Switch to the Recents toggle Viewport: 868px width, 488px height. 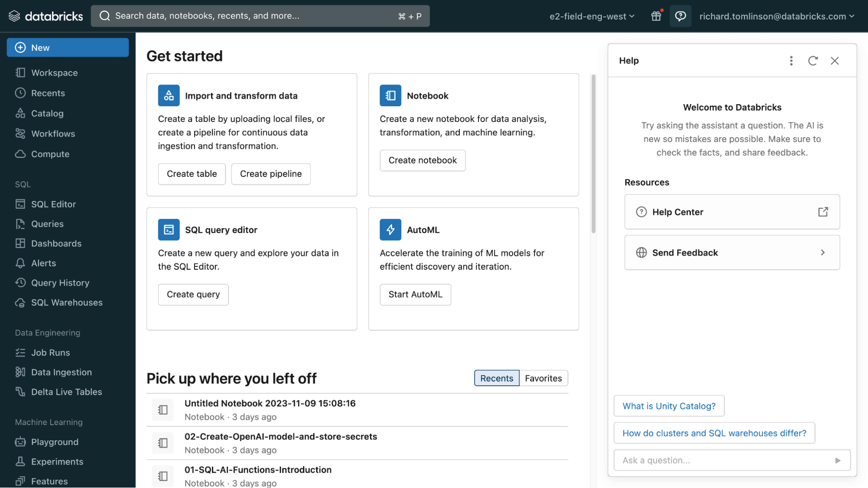coord(496,378)
